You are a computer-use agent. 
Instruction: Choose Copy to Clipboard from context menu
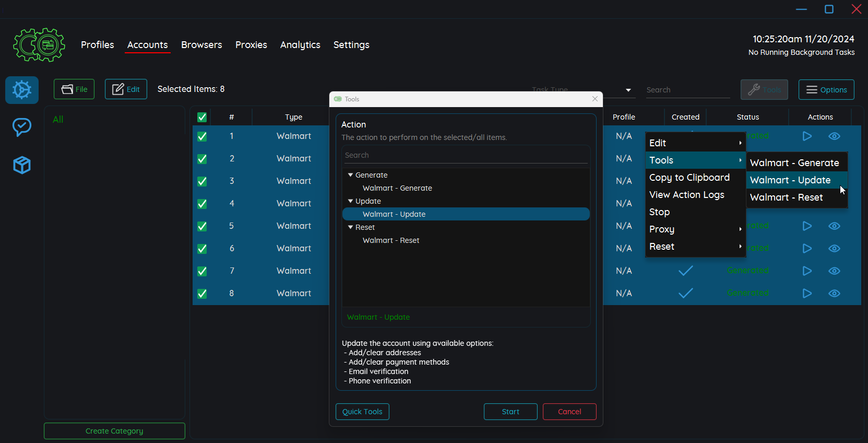click(689, 178)
